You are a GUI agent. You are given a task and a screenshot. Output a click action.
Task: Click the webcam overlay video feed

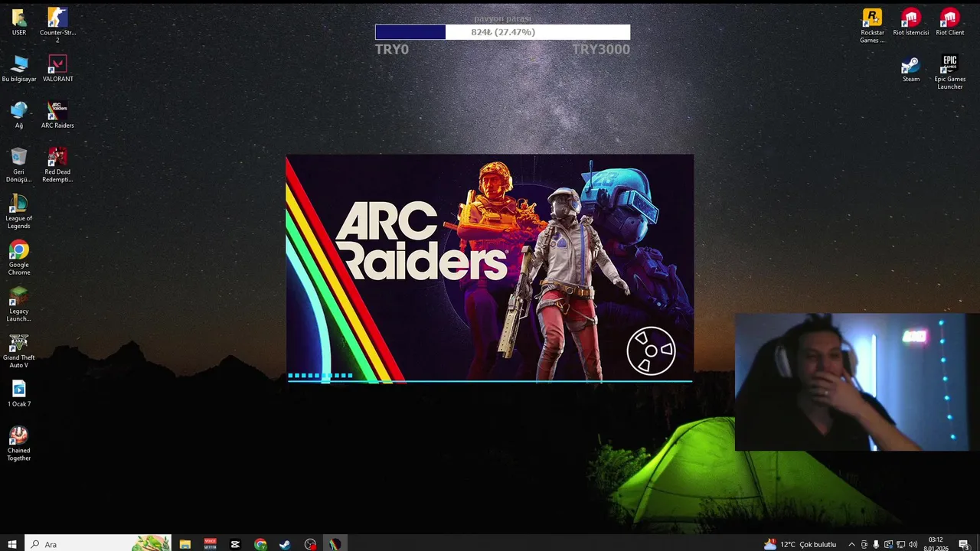coord(857,382)
